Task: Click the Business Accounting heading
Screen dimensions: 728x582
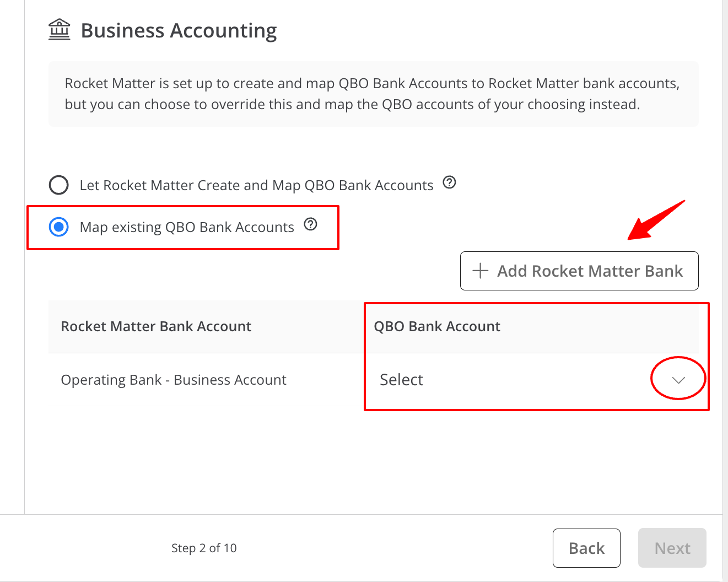Action: [179, 30]
